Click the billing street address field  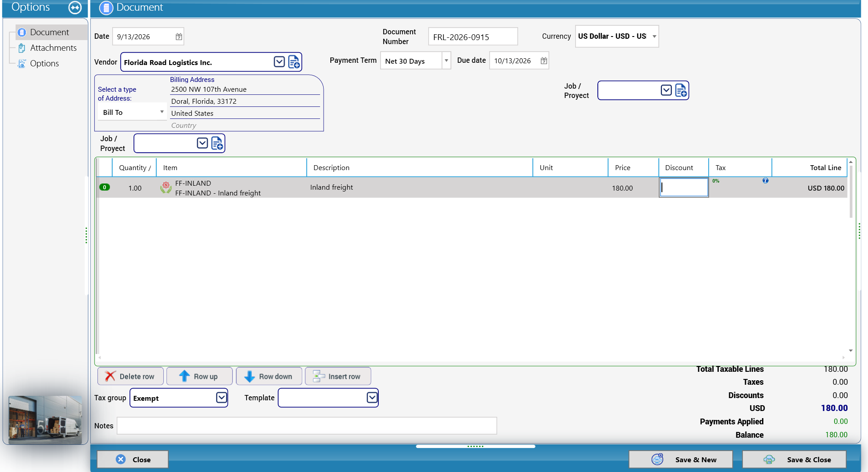(x=245, y=89)
